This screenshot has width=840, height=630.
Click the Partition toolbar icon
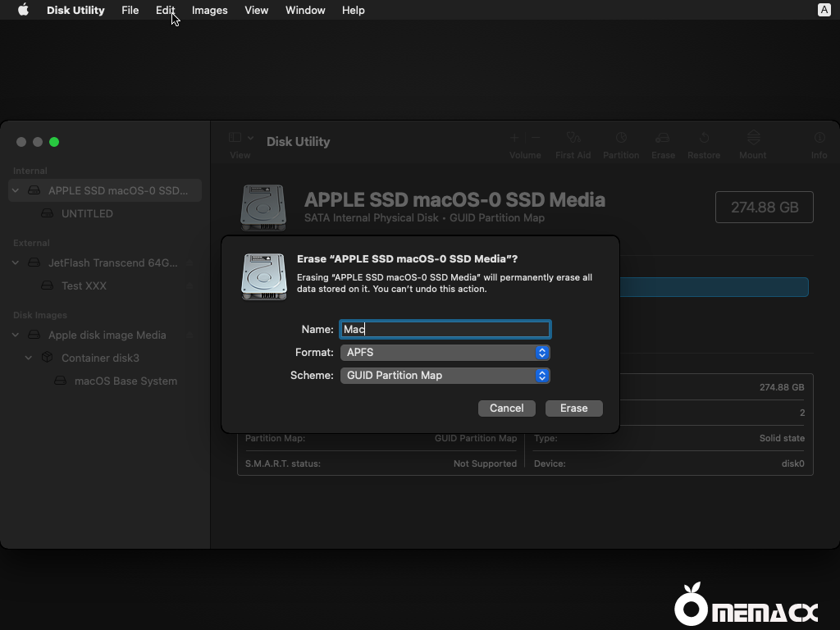[x=621, y=138]
